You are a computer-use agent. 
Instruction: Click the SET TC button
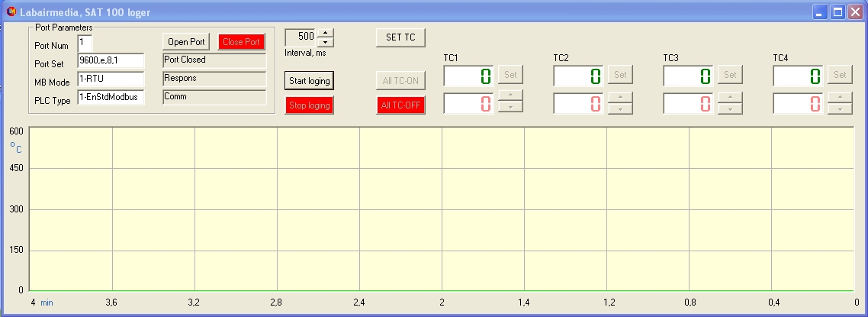tap(400, 38)
